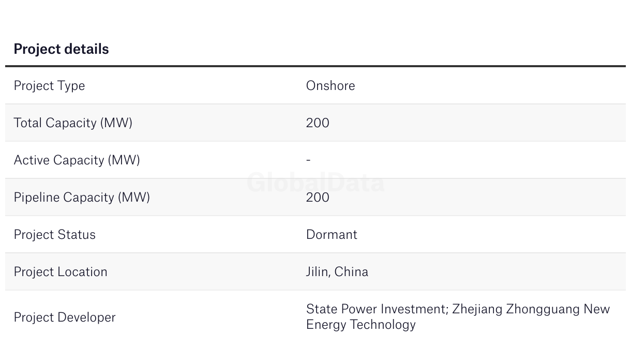Click the word Jilin in location
631x364 pixels.
point(318,272)
